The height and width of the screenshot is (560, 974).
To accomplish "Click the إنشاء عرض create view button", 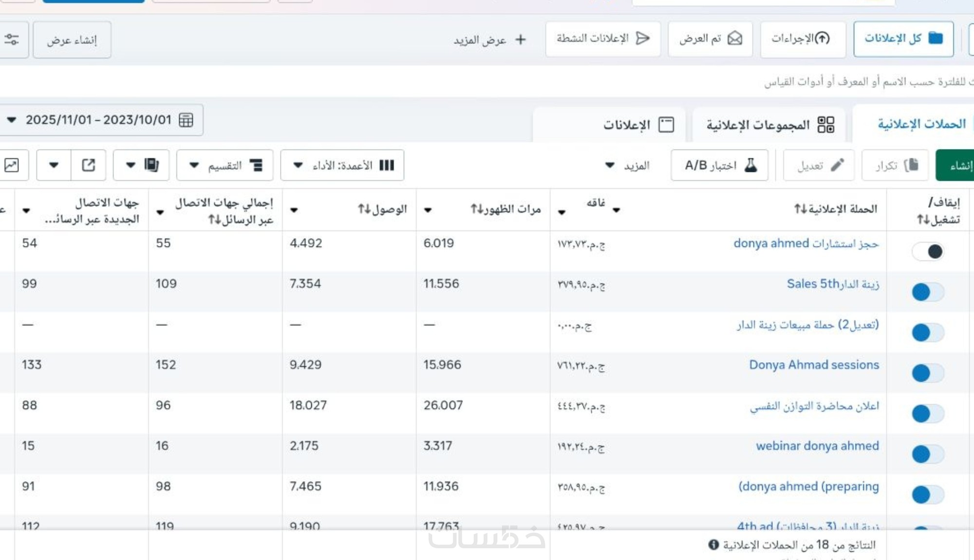I will (x=72, y=40).
